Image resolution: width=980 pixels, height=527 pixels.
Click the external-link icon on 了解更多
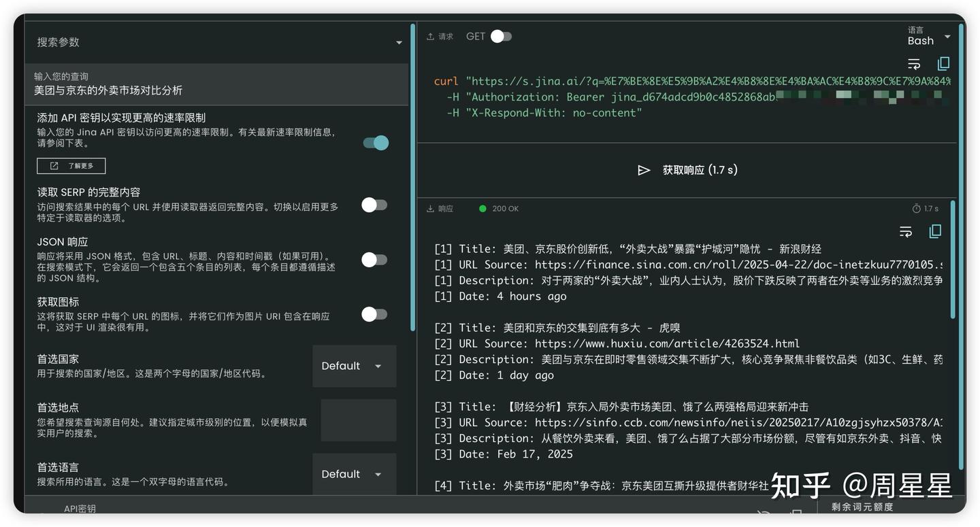pyautogui.click(x=54, y=165)
